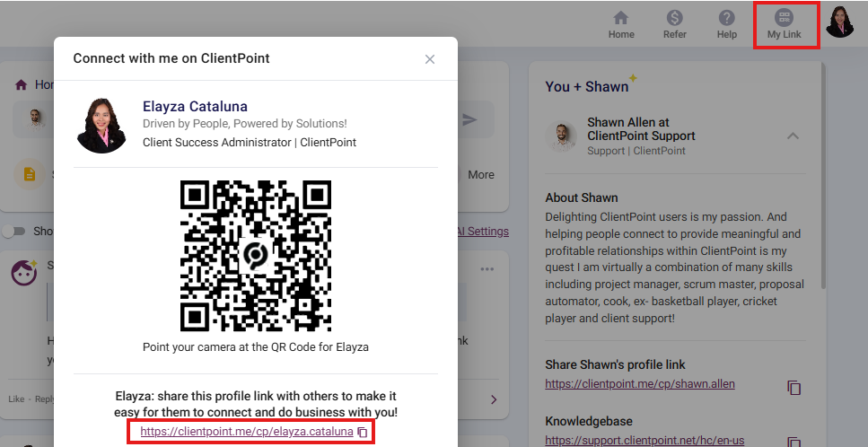Image resolution: width=868 pixels, height=447 pixels.
Task: Click the home breadcrumb icon
Action: [21, 84]
